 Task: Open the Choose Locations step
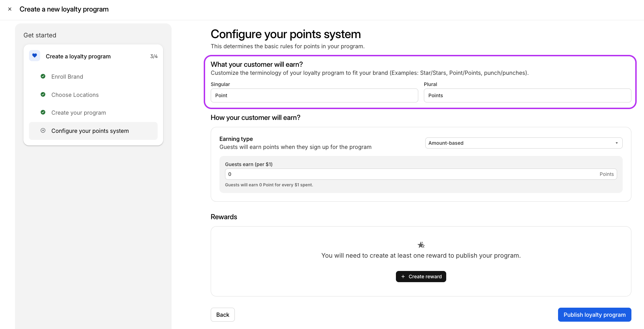tap(75, 95)
